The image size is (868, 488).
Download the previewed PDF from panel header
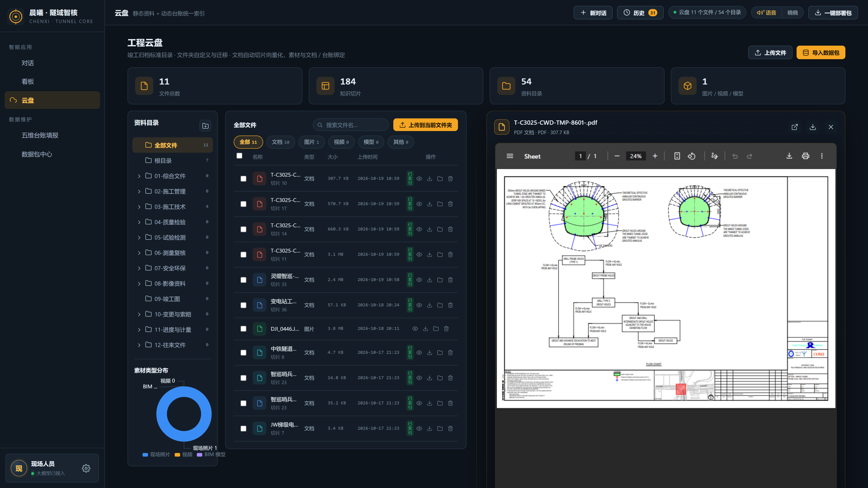813,127
